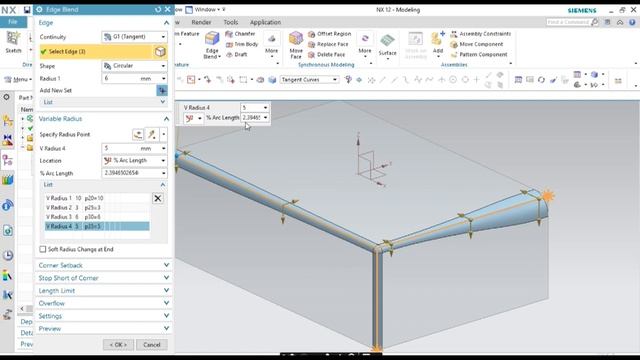
Task: Collapse the Edge section
Action: (166, 23)
